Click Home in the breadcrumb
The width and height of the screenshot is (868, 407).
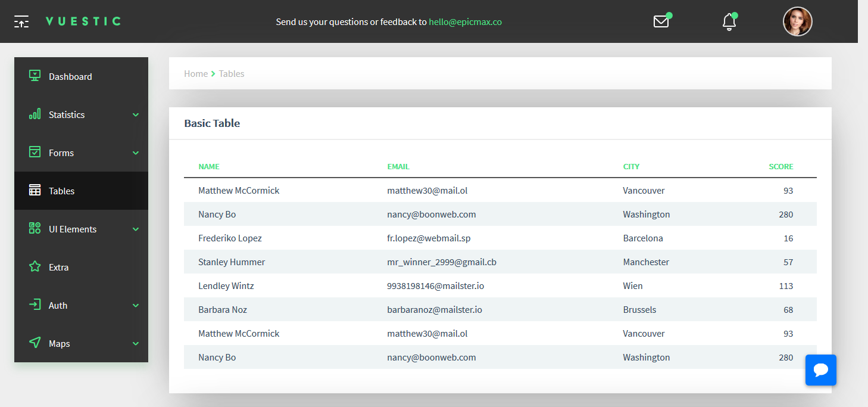pos(196,74)
